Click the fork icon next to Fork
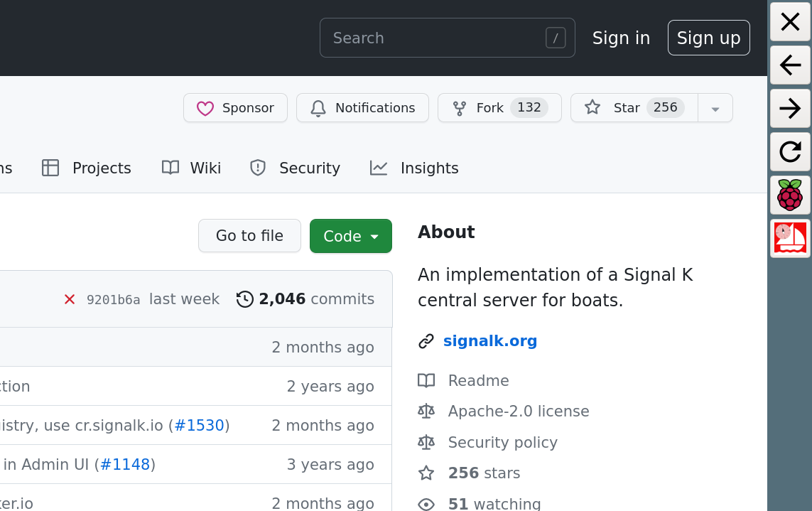Screen dimensions: 812x511 pyautogui.click(x=460, y=108)
